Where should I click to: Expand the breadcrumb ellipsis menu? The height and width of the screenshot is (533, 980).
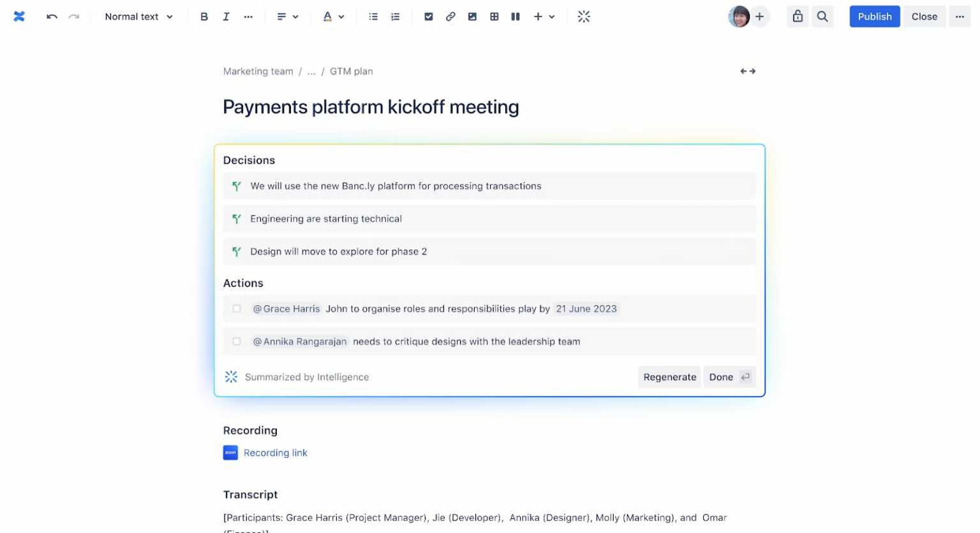coord(311,71)
